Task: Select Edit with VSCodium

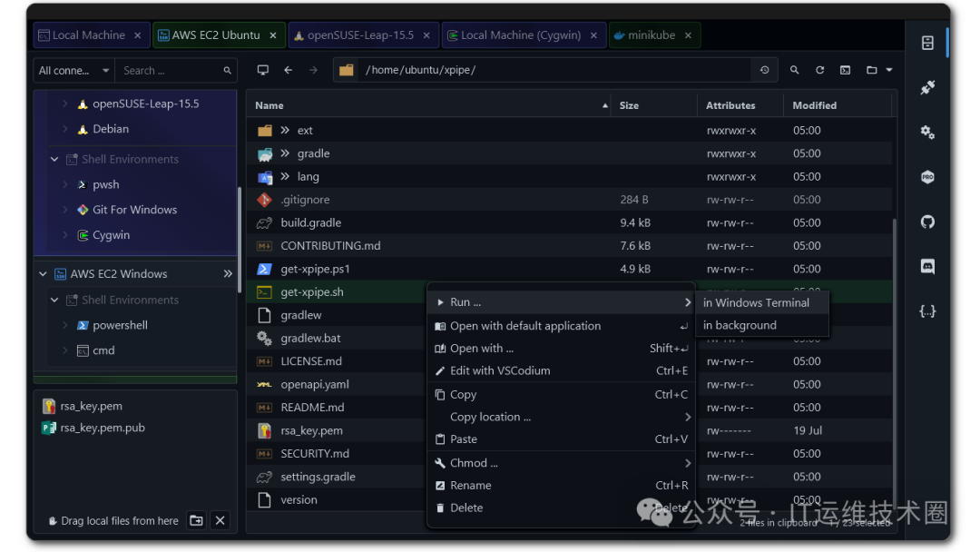Action: coord(562,370)
